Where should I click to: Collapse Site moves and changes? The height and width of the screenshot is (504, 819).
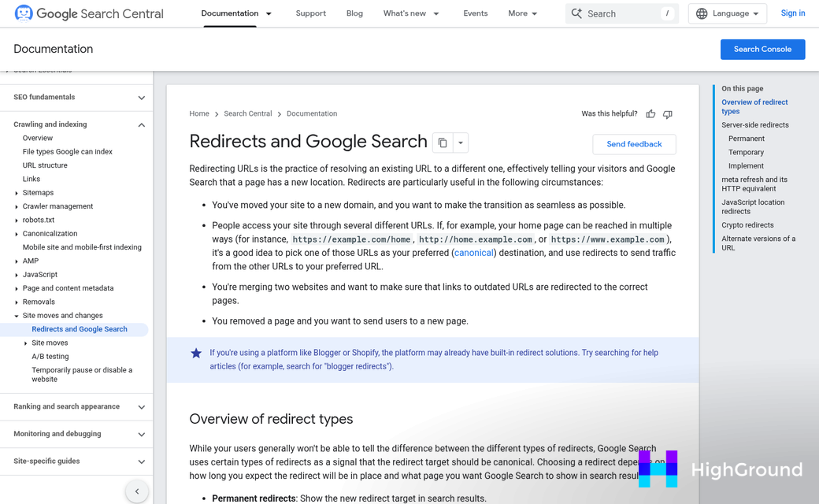[17, 316]
